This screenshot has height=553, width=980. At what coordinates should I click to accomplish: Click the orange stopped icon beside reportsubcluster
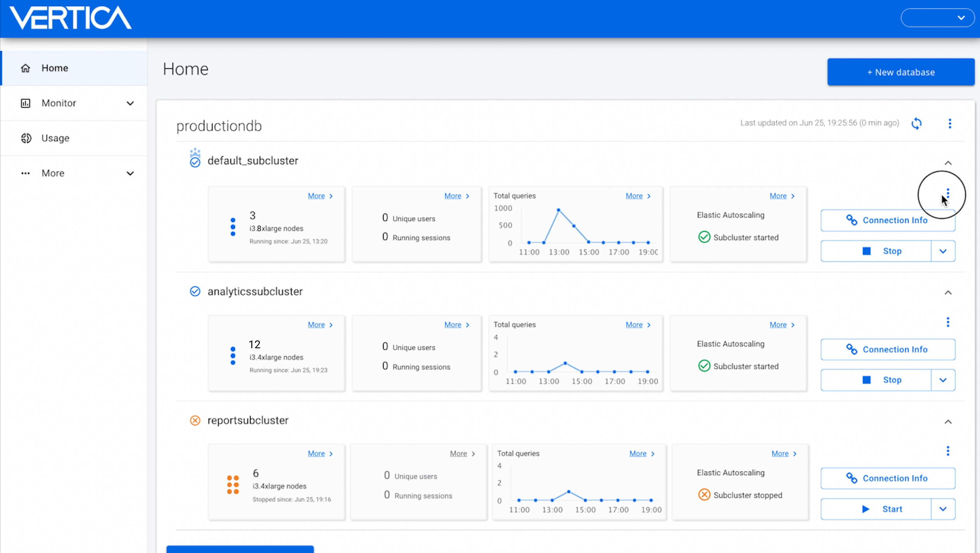(x=195, y=420)
